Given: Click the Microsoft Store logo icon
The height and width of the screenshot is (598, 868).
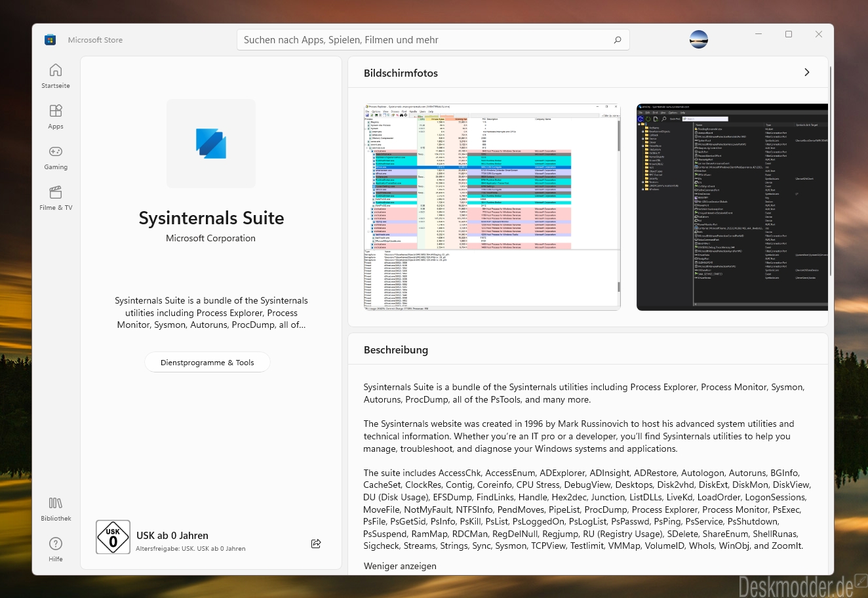Looking at the screenshot, I should tap(50, 40).
